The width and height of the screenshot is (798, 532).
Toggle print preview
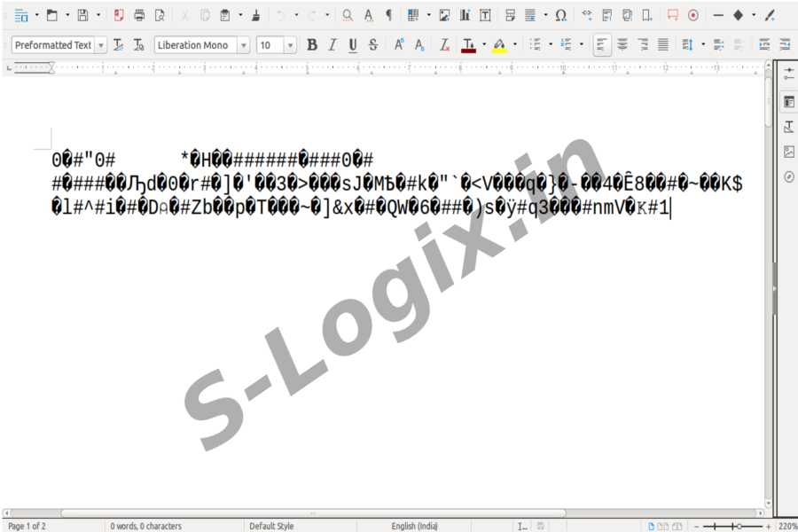click(x=160, y=15)
